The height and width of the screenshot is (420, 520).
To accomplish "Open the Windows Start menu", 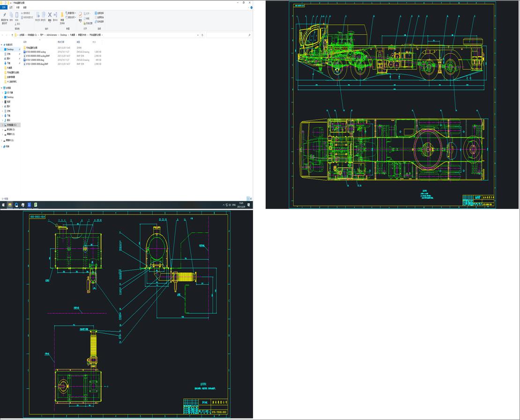I will click(3, 205).
